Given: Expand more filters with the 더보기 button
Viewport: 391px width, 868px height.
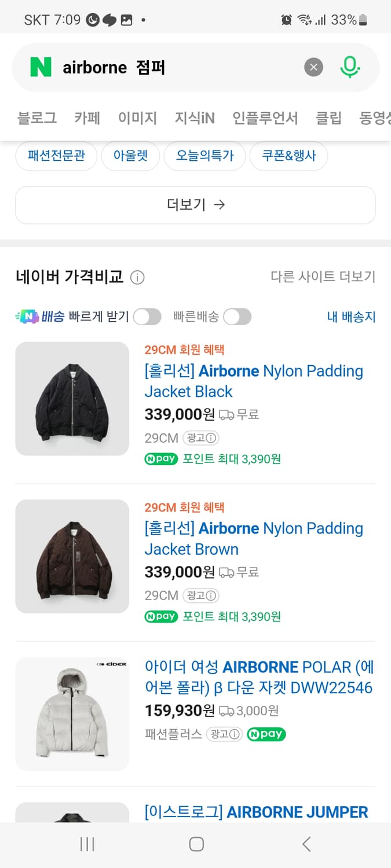Looking at the screenshot, I should pyautogui.click(x=195, y=205).
